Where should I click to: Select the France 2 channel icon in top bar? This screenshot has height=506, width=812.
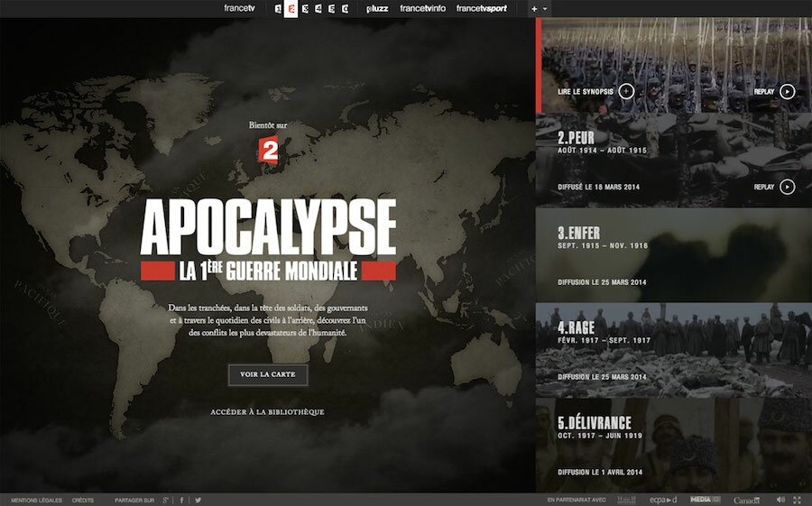(291, 9)
